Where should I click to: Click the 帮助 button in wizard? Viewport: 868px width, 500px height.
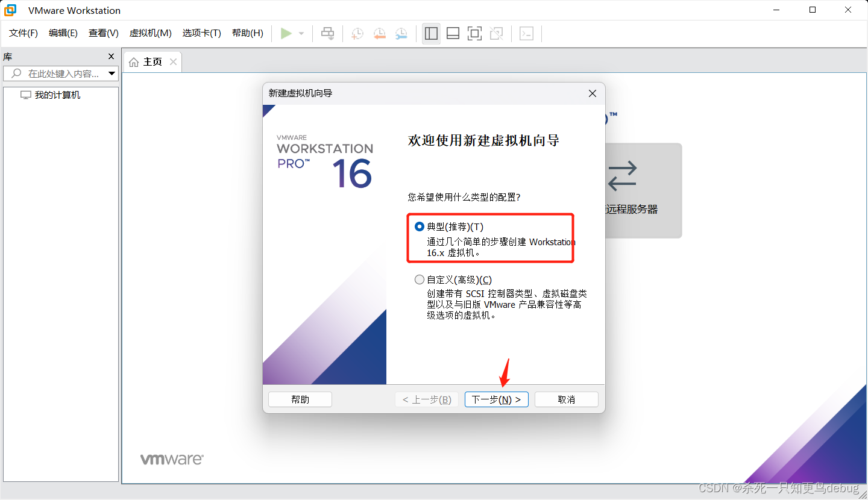(300, 399)
